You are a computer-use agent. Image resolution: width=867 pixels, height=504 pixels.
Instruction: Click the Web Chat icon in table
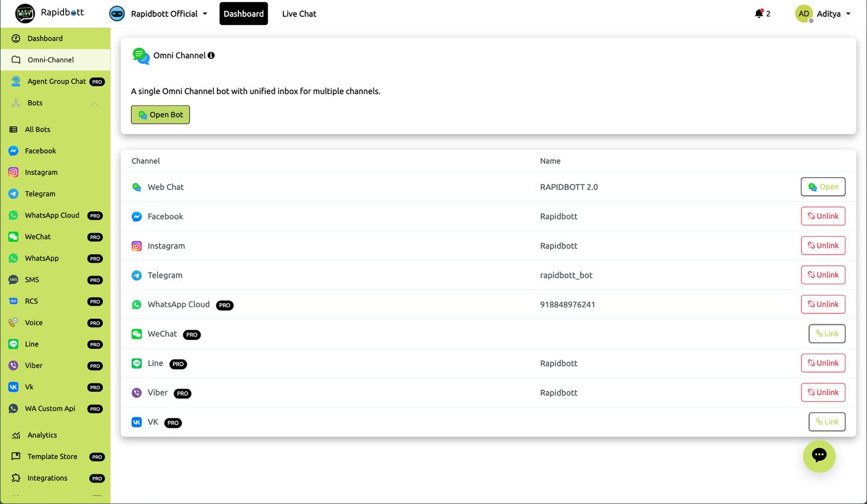pyautogui.click(x=137, y=187)
